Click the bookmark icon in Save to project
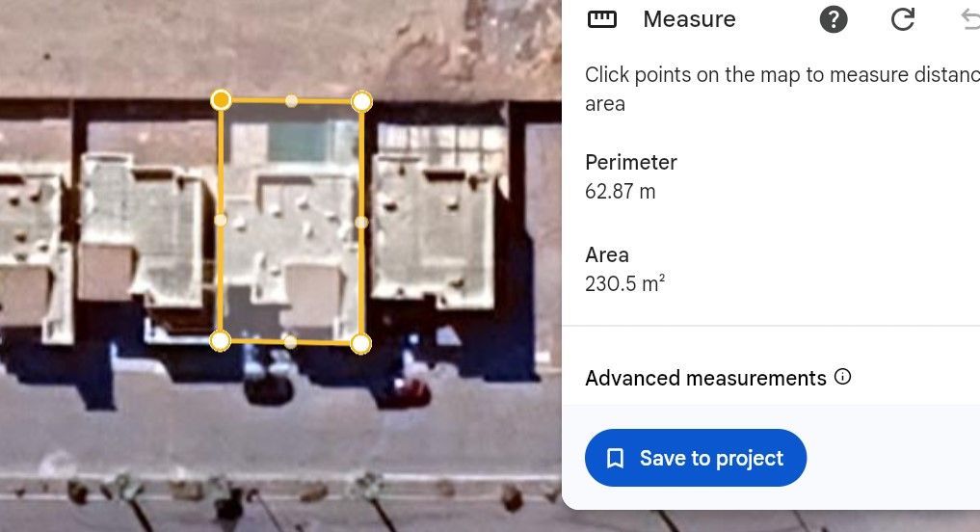The width and height of the screenshot is (980, 532). coord(615,458)
